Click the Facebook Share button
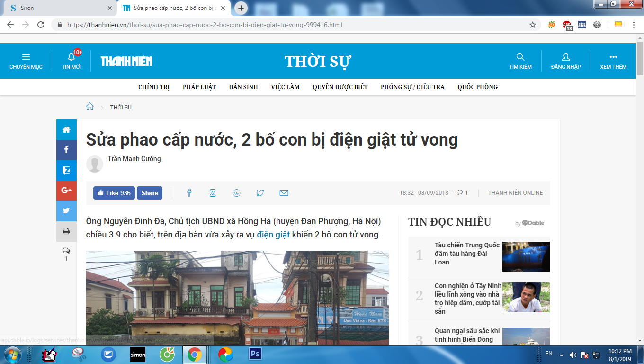The image size is (644, 364). 150,193
